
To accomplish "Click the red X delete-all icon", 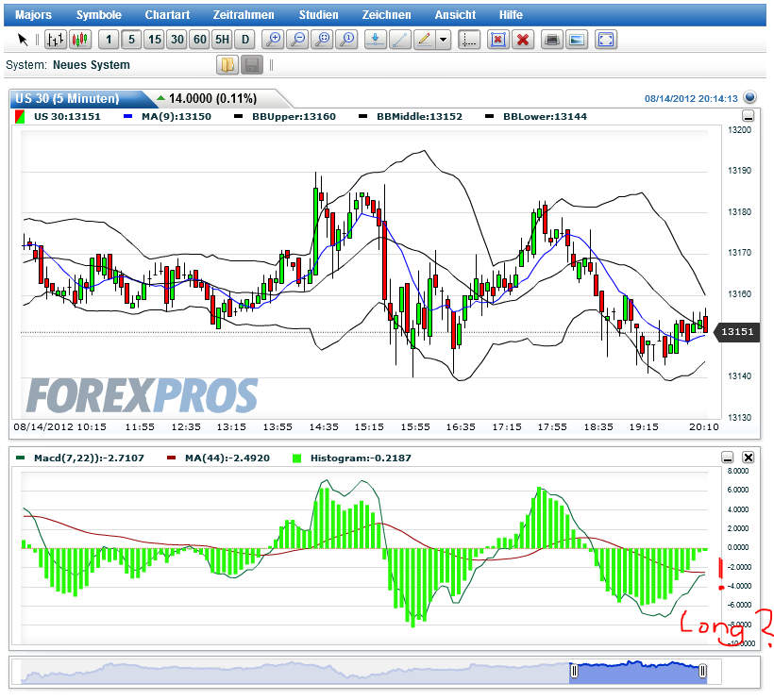I will (523, 40).
